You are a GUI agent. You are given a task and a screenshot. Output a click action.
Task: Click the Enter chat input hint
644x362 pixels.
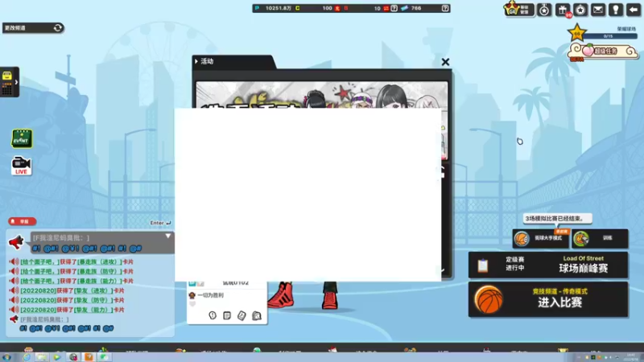click(160, 223)
